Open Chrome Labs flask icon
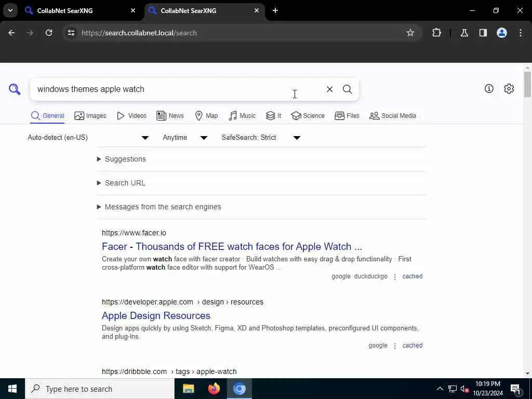 (x=464, y=33)
